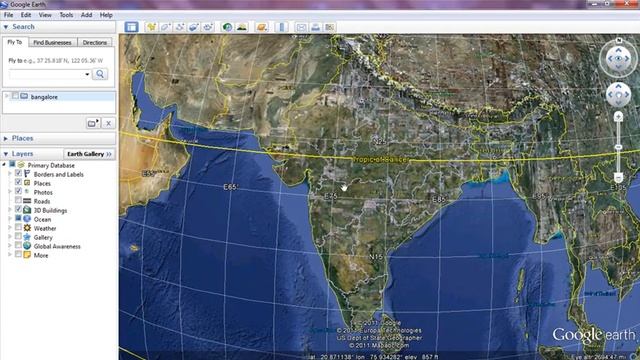Select the Add Path tool

click(x=179, y=27)
